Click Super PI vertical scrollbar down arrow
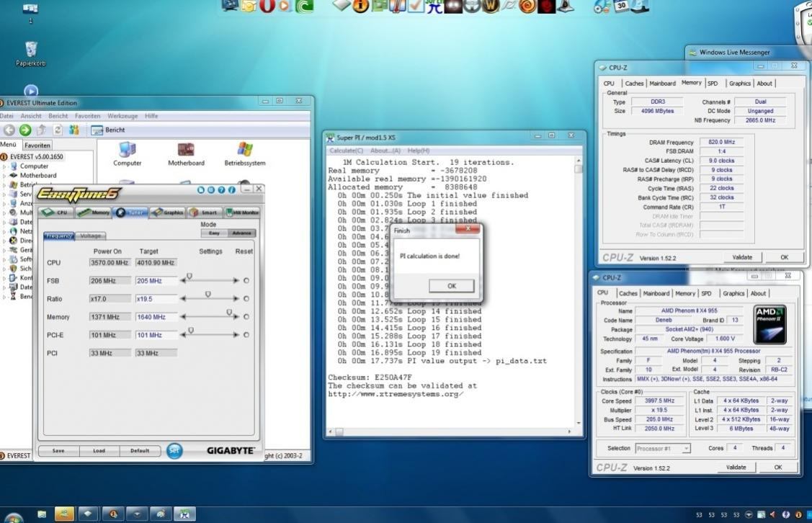Viewport: 812px width, 523px height. tap(579, 423)
